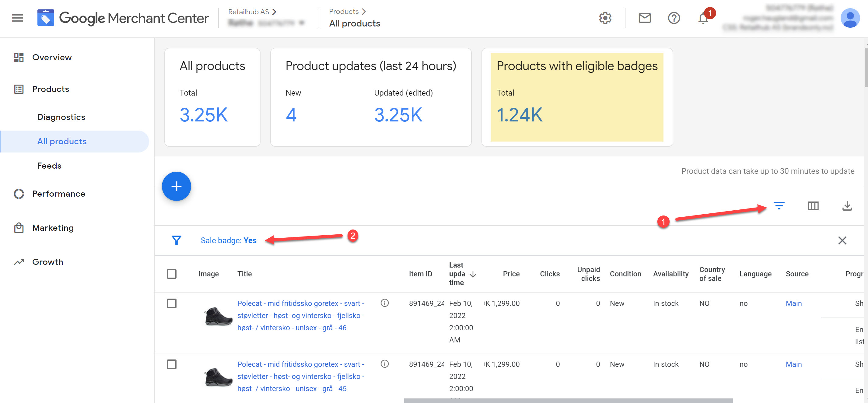Go to Overview in the sidebar
868x403 pixels.
[52, 57]
